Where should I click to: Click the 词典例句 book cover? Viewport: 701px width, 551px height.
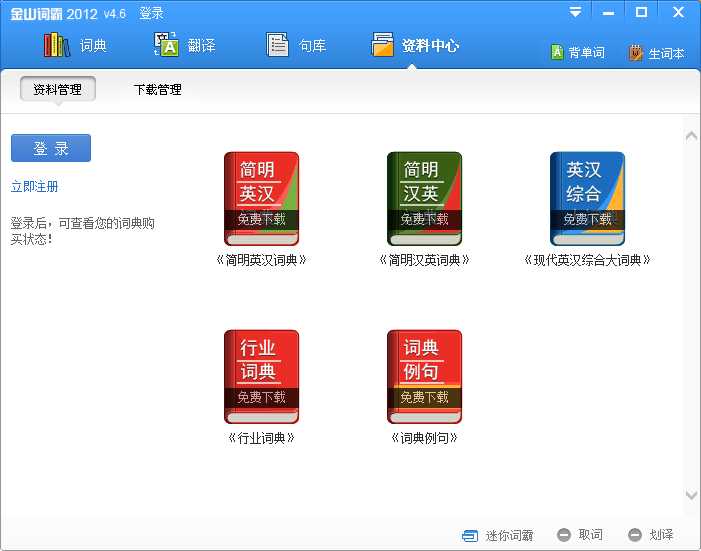[x=424, y=377]
